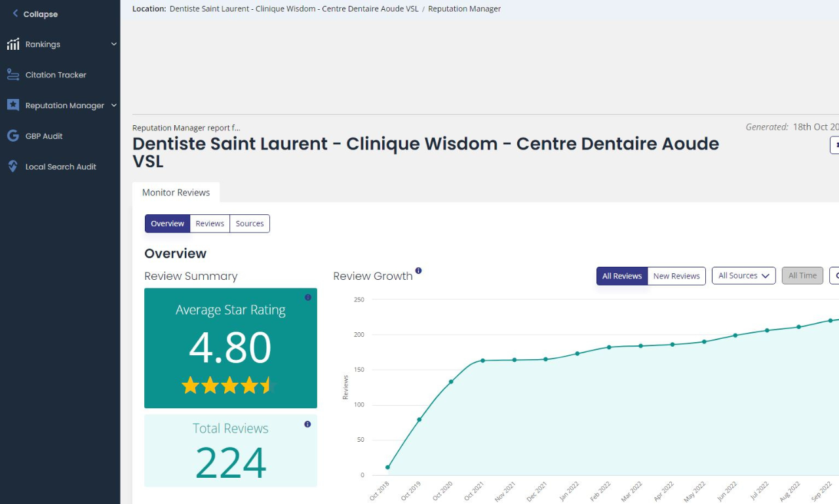Click the Total Reviews info icon
This screenshot has height=504, width=839.
(x=307, y=424)
